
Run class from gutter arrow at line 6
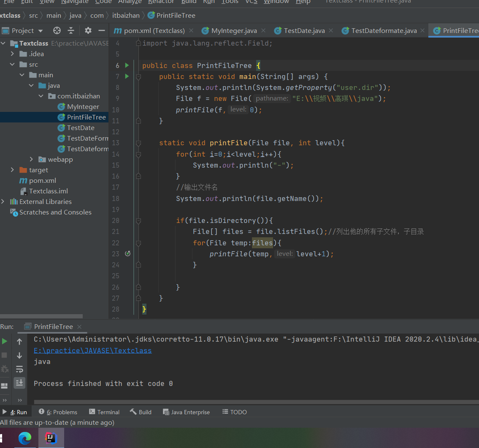point(127,65)
